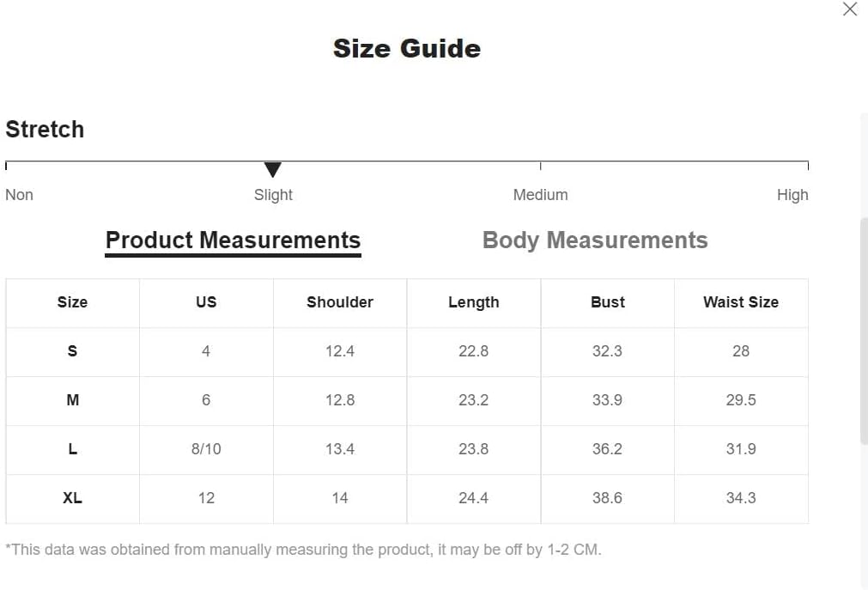
Task: Click the Length column header
Action: [x=473, y=302]
